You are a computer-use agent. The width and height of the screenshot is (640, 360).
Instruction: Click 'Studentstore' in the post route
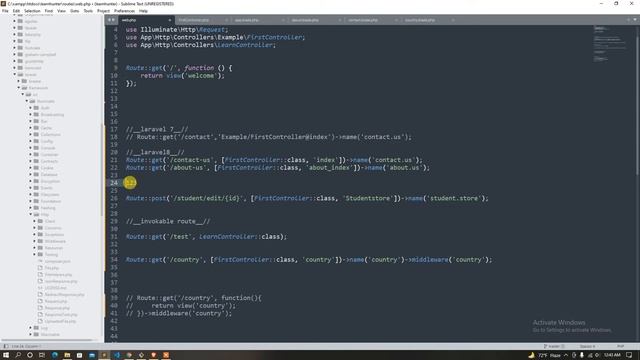(368, 198)
